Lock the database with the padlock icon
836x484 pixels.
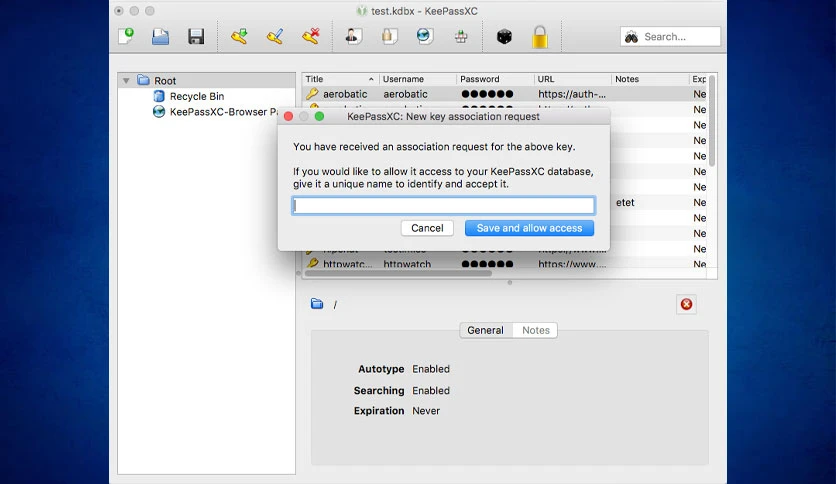tap(540, 37)
